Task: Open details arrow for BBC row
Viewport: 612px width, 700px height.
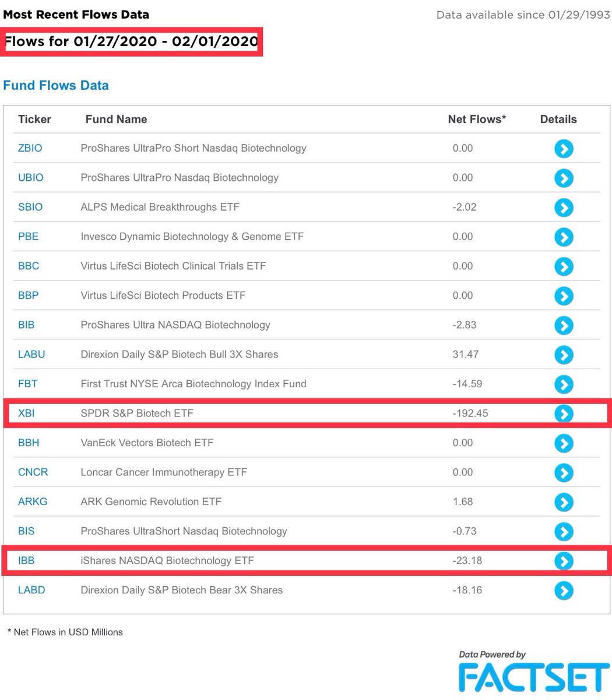Action: pyautogui.click(x=564, y=267)
